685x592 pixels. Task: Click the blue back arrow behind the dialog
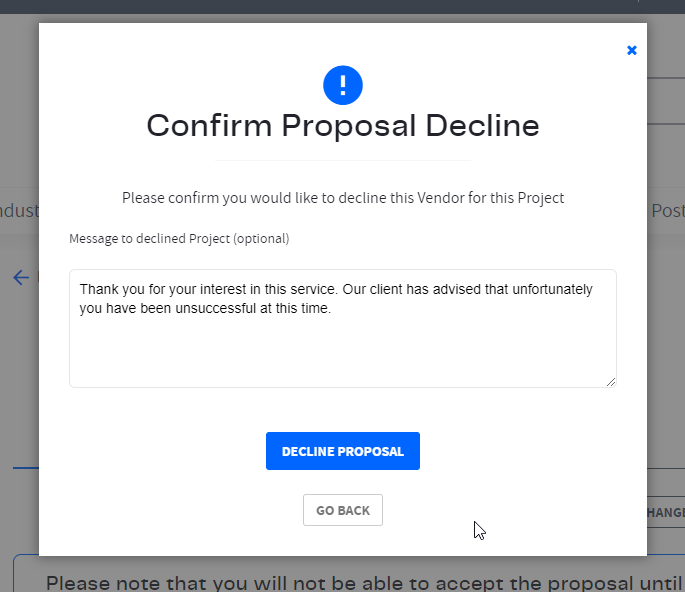(21, 277)
